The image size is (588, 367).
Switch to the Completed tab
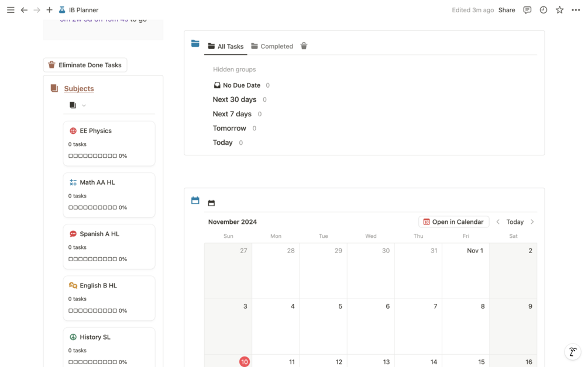[x=271, y=46]
